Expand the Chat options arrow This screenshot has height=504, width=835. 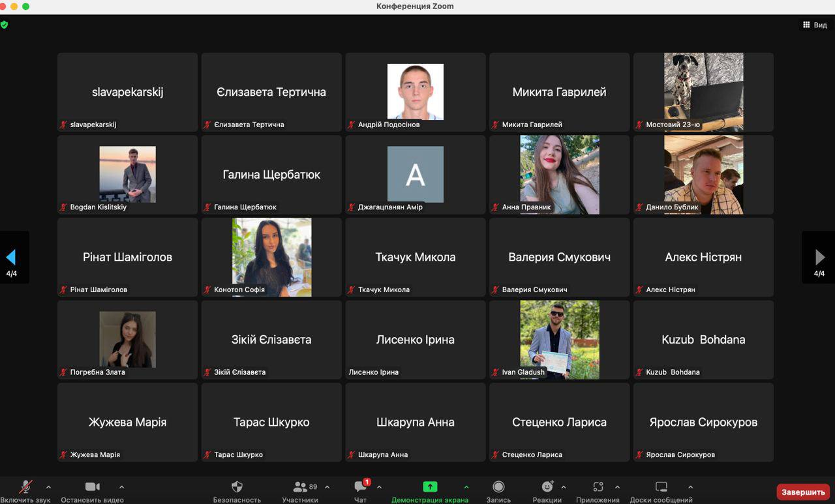[x=379, y=486]
